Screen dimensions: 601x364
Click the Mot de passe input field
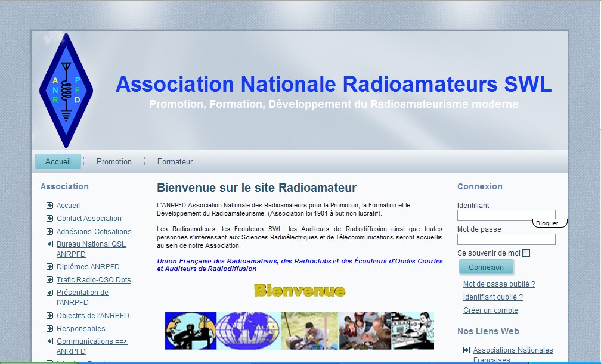pos(506,239)
